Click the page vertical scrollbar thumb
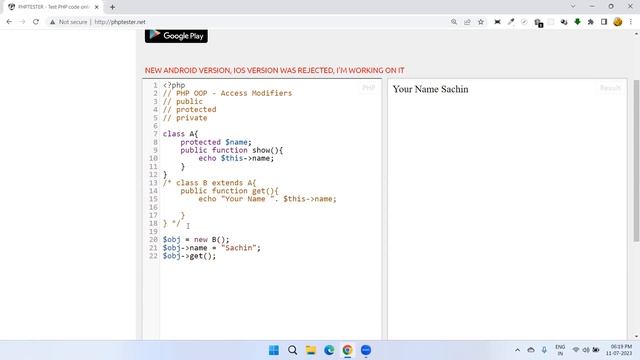 (x=636, y=160)
